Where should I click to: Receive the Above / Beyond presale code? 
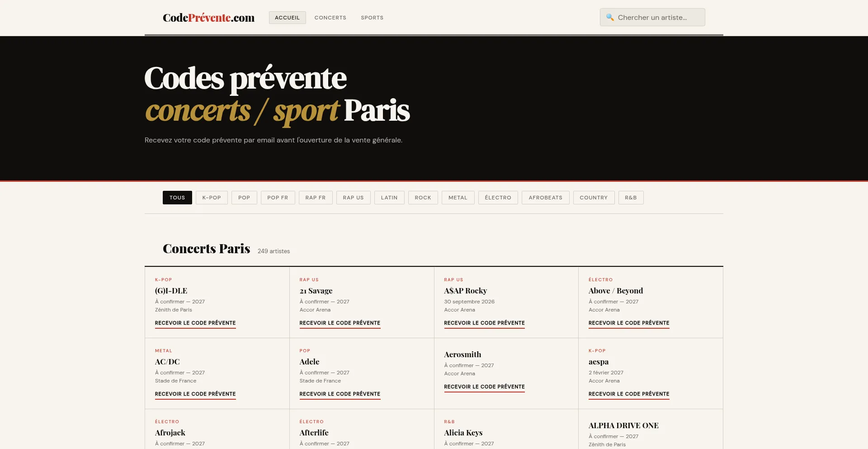pos(629,323)
